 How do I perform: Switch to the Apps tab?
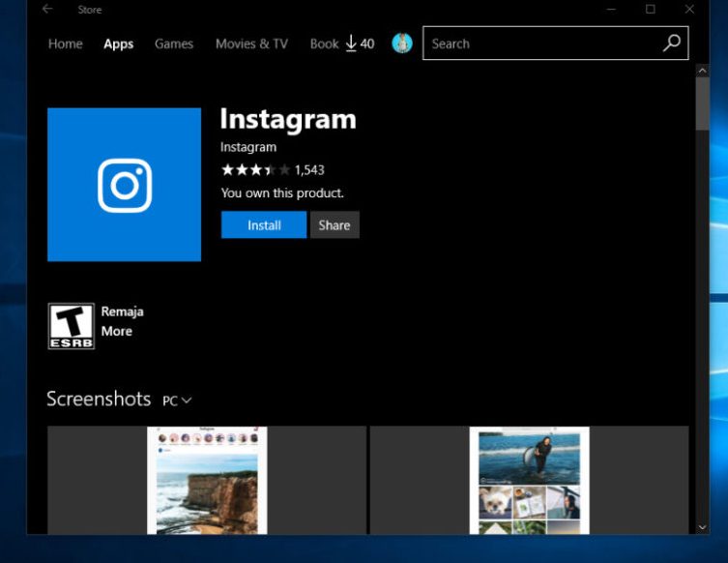coord(118,44)
